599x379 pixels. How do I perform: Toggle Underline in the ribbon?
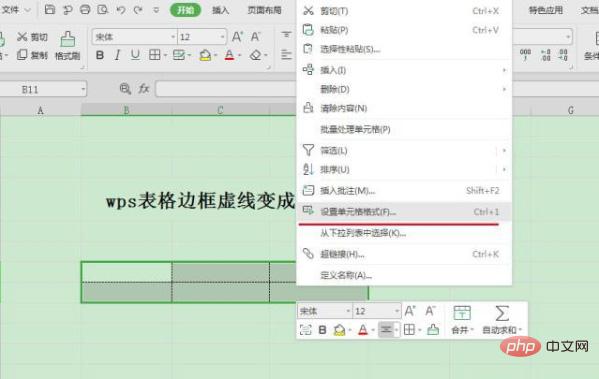(x=135, y=55)
